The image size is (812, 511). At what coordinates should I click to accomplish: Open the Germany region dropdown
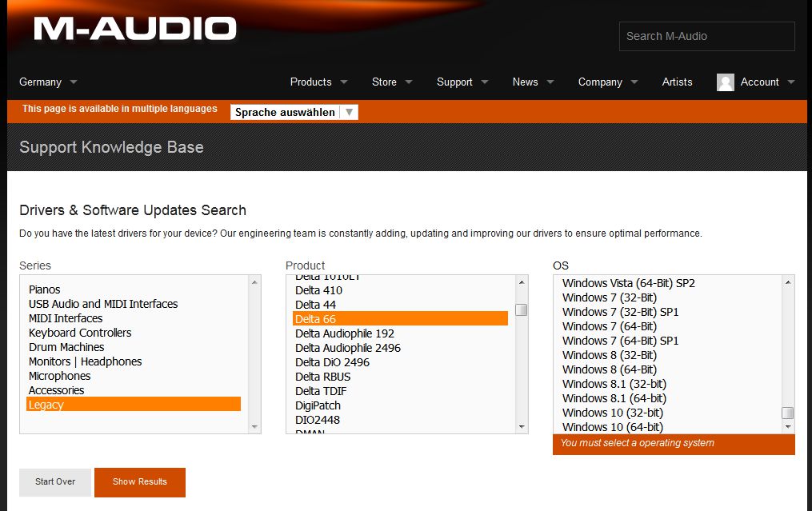click(x=48, y=82)
